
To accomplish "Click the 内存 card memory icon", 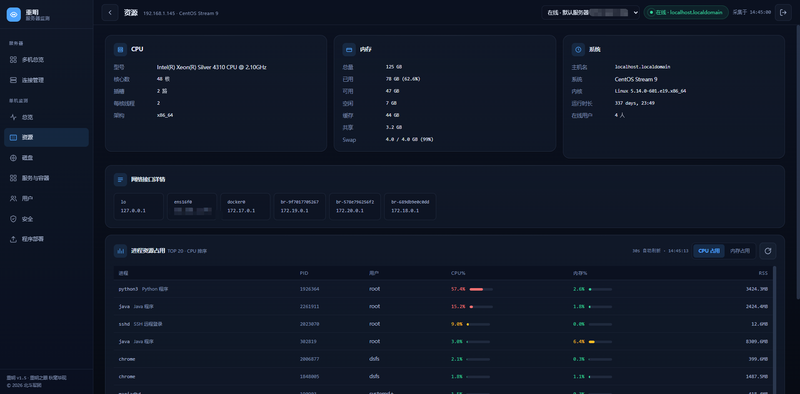I will pos(349,50).
